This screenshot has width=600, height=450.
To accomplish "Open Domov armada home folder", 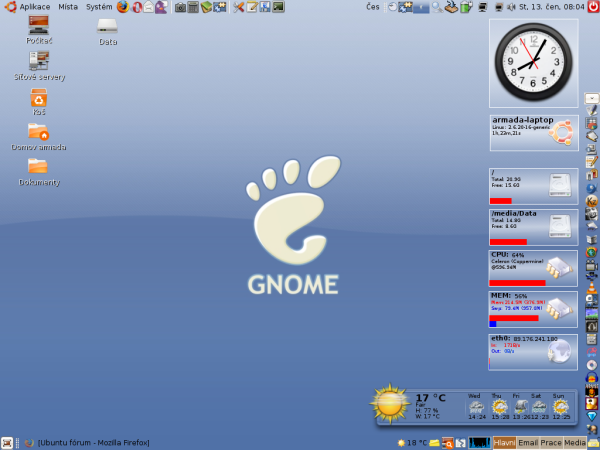I will (38, 136).
